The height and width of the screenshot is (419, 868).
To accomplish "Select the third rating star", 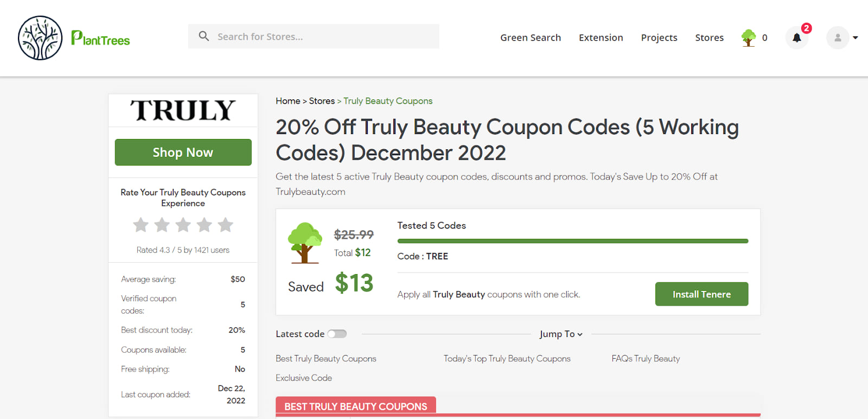I will coord(183,225).
